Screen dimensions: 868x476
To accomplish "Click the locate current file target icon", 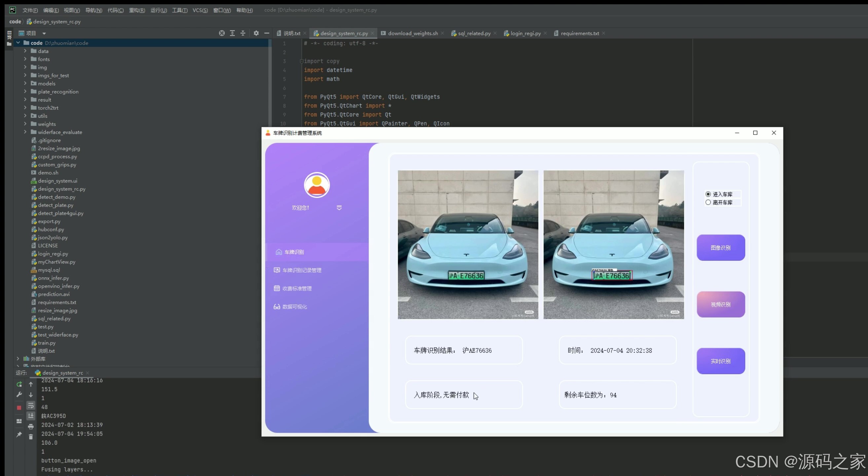I will point(221,33).
